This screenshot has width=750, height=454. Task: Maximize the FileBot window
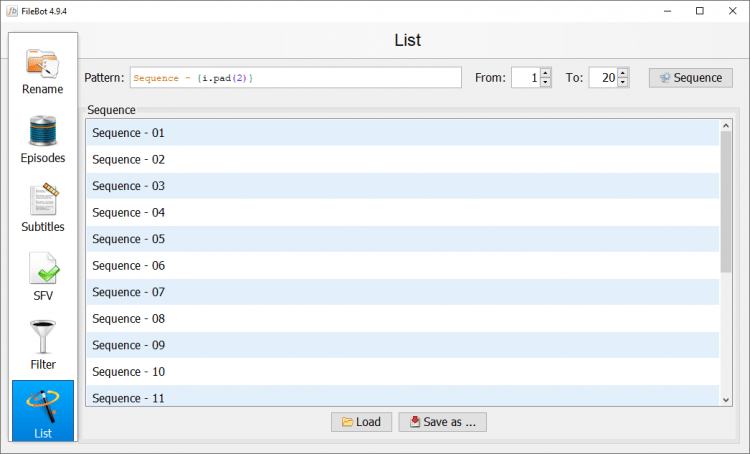pyautogui.click(x=700, y=11)
